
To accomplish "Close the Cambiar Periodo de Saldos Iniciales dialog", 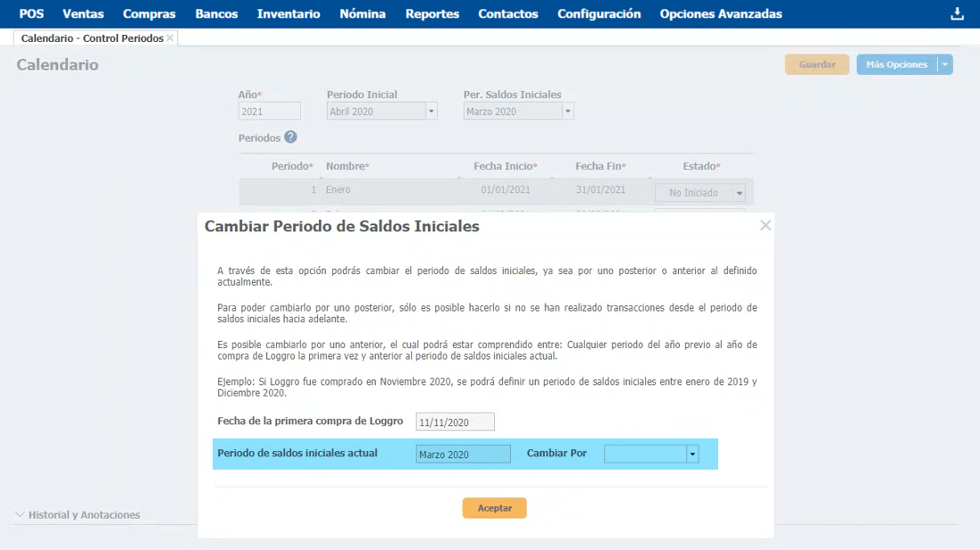I will click(765, 226).
